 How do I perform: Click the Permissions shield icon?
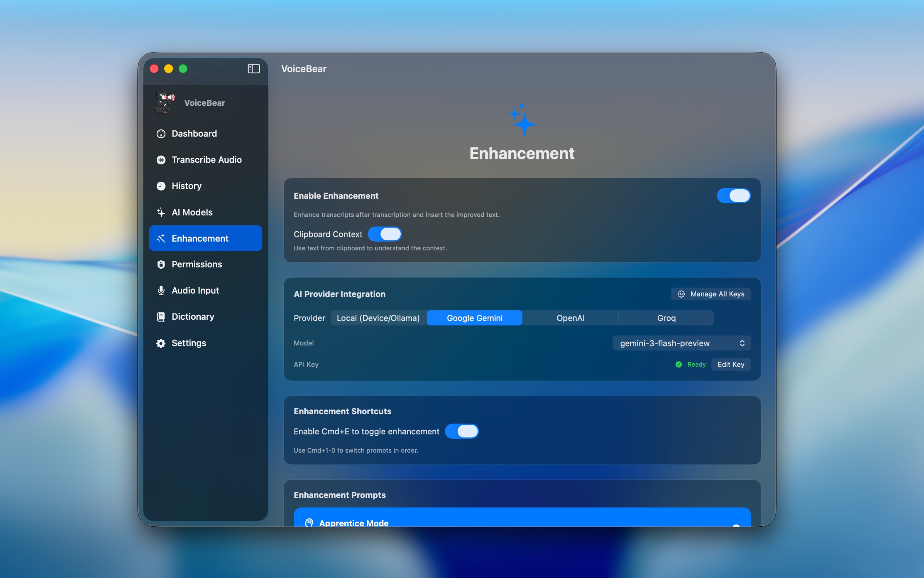161,264
